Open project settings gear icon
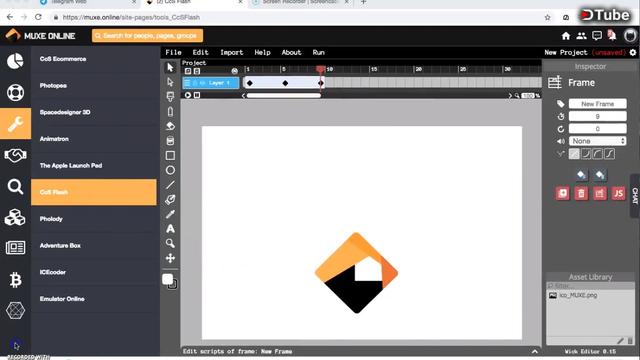Screen dimensions: 640x360 point(633,53)
